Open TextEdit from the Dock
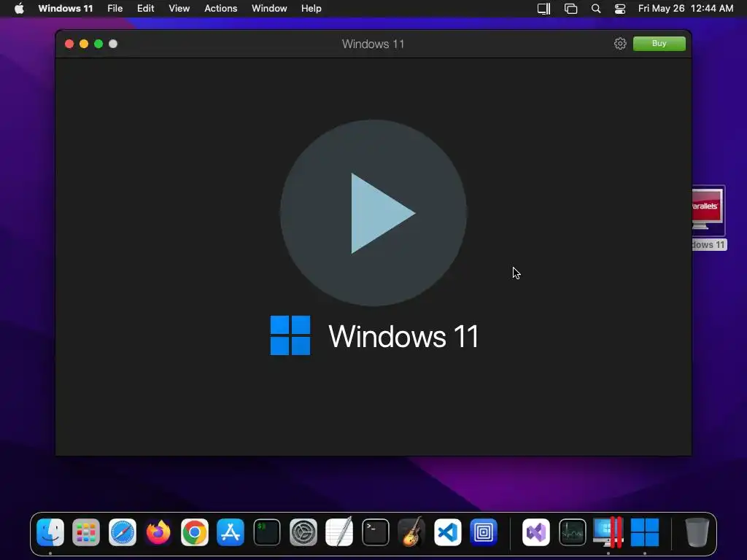The width and height of the screenshot is (747, 560). [x=339, y=532]
